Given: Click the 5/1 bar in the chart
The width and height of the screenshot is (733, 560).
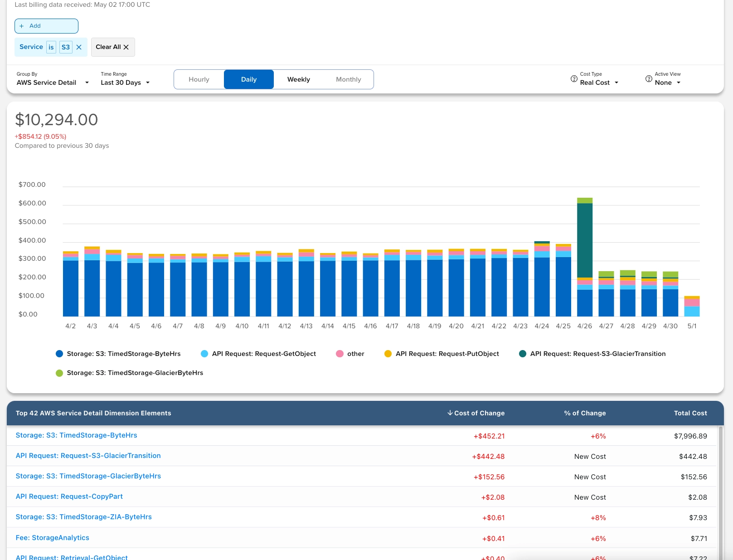Looking at the screenshot, I should [692, 306].
